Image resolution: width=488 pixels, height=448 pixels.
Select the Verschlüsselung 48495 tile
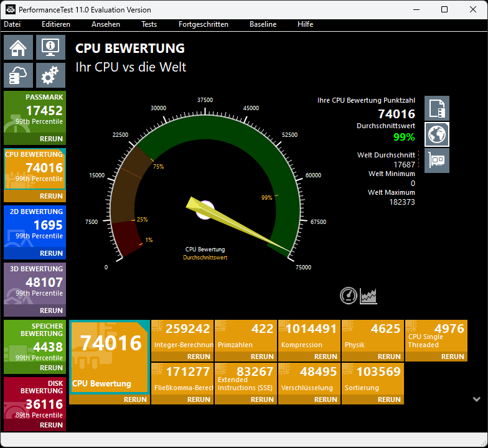tap(309, 379)
